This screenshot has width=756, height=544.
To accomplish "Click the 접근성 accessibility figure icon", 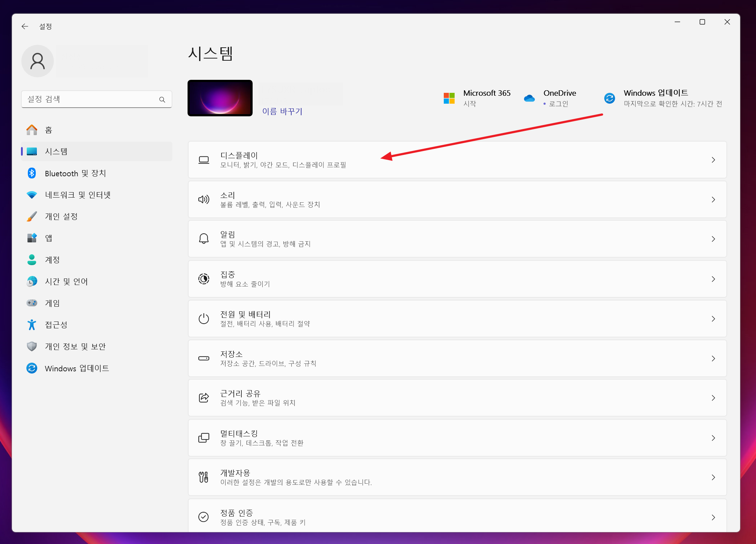I will (32, 325).
